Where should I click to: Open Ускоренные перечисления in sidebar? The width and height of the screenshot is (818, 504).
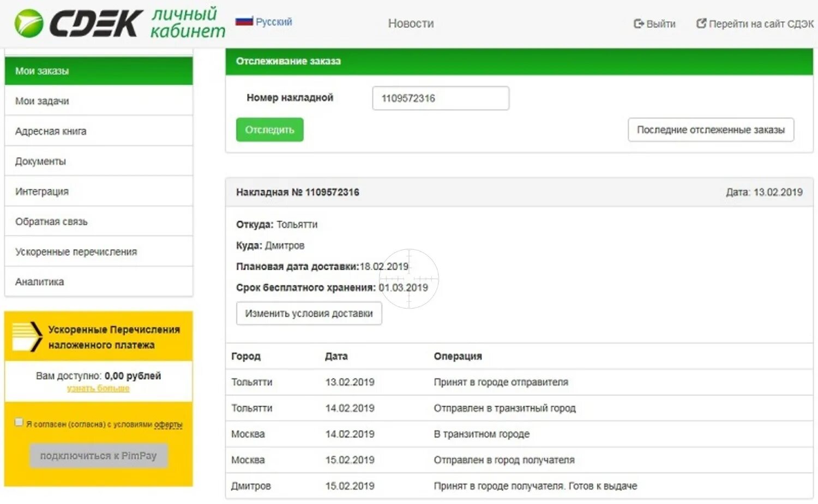[x=99, y=251]
